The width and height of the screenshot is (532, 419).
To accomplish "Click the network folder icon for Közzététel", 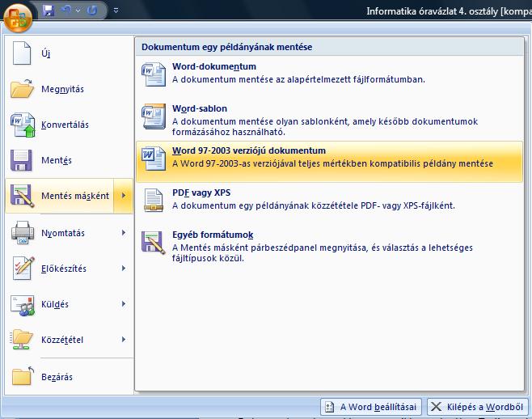I will tap(21, 340).
